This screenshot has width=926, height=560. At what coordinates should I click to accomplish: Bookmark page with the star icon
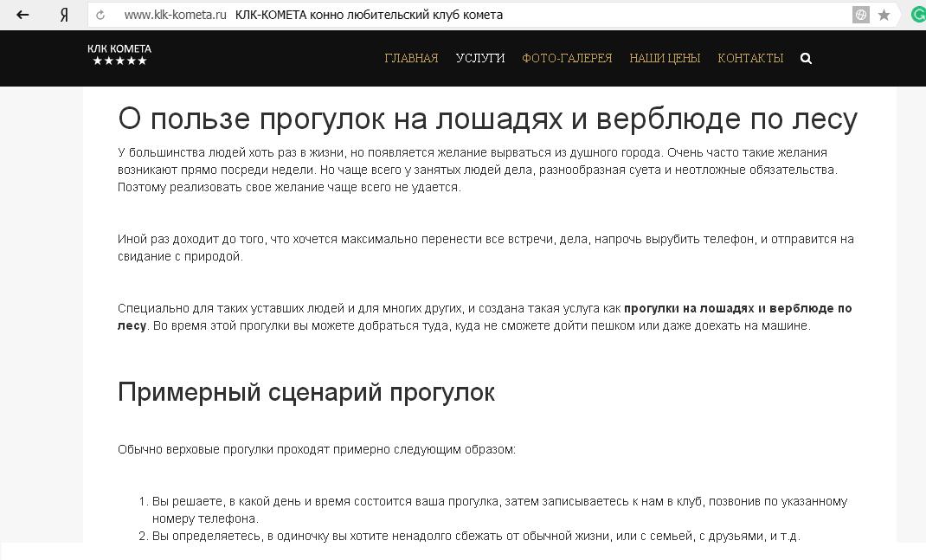884,15
